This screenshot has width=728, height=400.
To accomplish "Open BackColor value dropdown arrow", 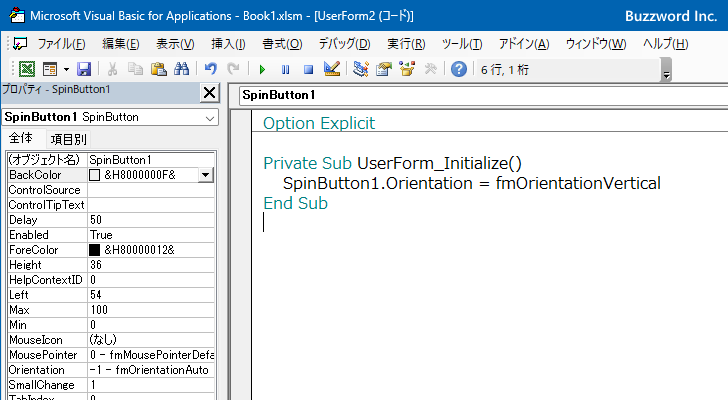I will click(205, 175).
